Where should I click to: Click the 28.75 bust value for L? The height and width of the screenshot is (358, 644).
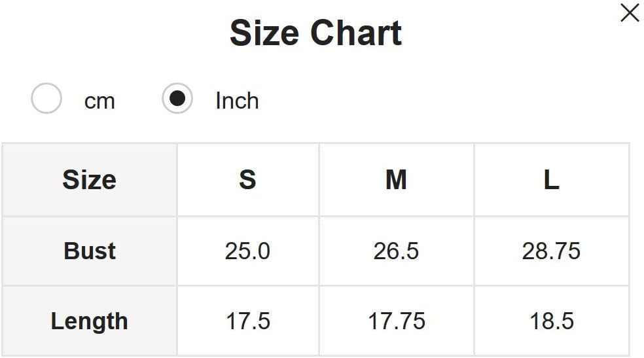tap(551, 251)
